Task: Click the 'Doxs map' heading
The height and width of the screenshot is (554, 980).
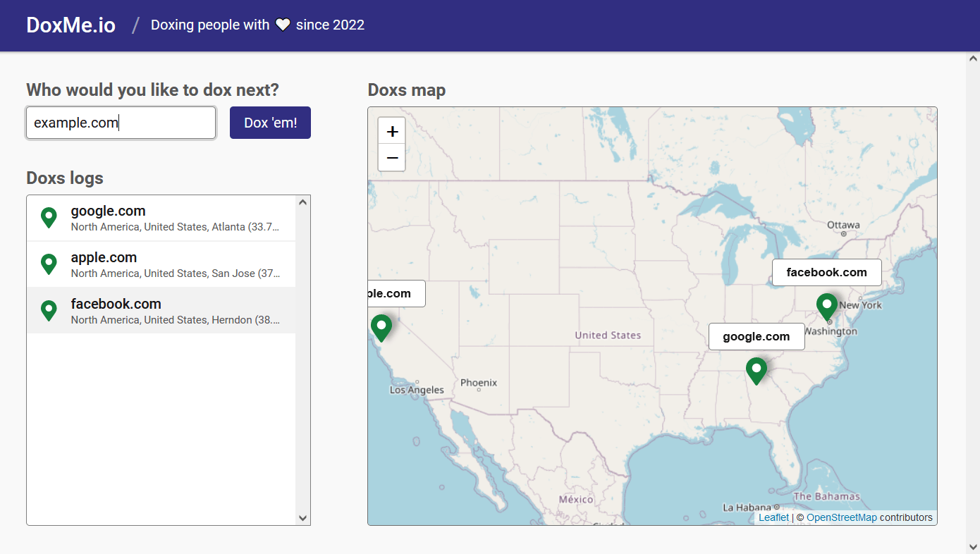Action: 407,90
